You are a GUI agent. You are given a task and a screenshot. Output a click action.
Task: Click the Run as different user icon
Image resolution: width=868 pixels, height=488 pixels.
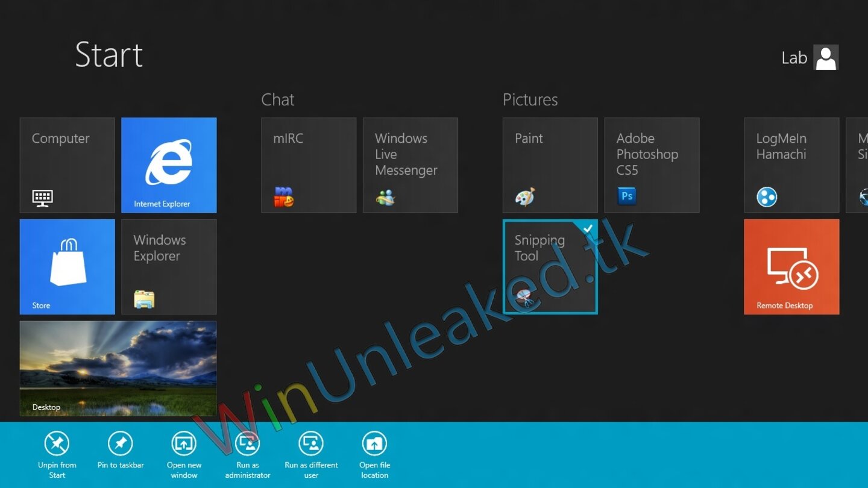coord(312,444)
